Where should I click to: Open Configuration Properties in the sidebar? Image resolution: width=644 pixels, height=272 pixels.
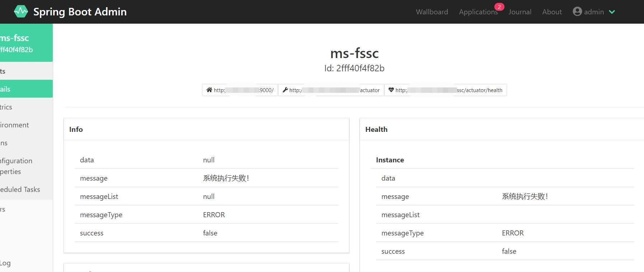(x=26, y=166)
